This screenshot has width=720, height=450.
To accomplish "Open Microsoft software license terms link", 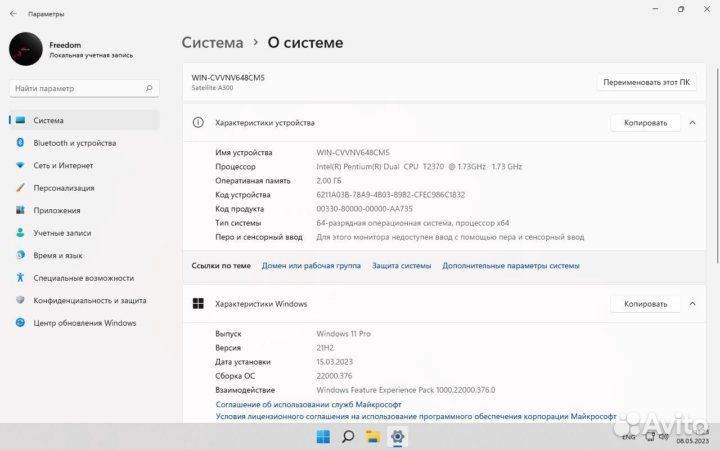I will pos(416,416).
